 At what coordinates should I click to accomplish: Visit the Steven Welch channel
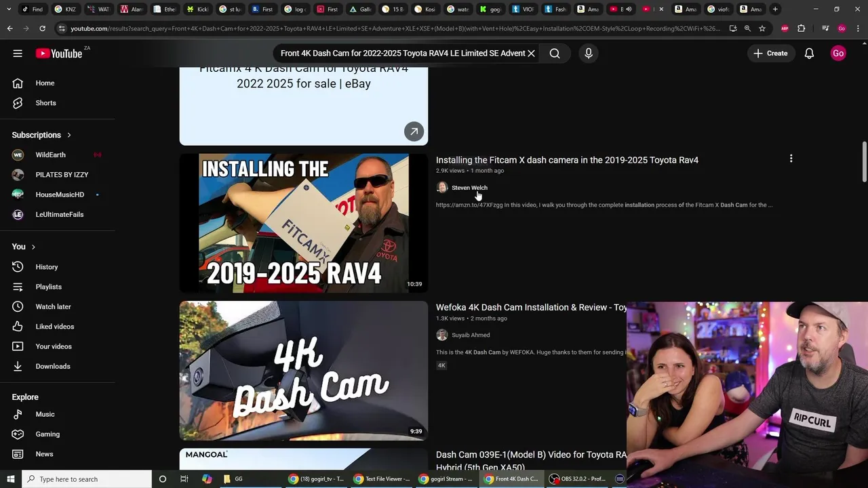[x=469, y=188]
